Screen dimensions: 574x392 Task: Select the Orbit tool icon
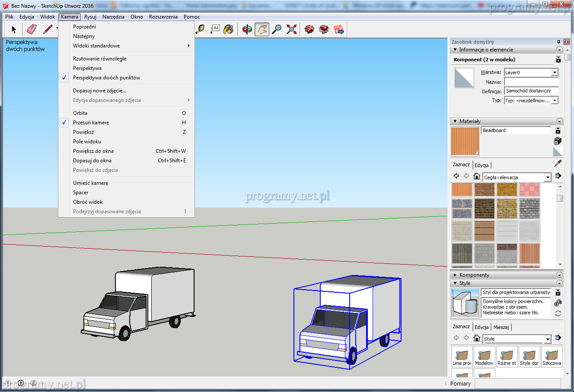[247, 29]
